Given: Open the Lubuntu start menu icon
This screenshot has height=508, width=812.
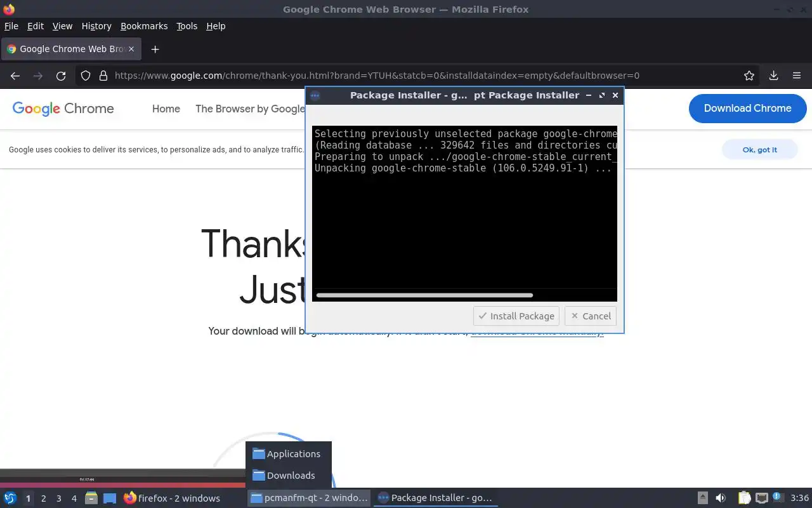Looking at the screenshot, I should click(10, 498).
